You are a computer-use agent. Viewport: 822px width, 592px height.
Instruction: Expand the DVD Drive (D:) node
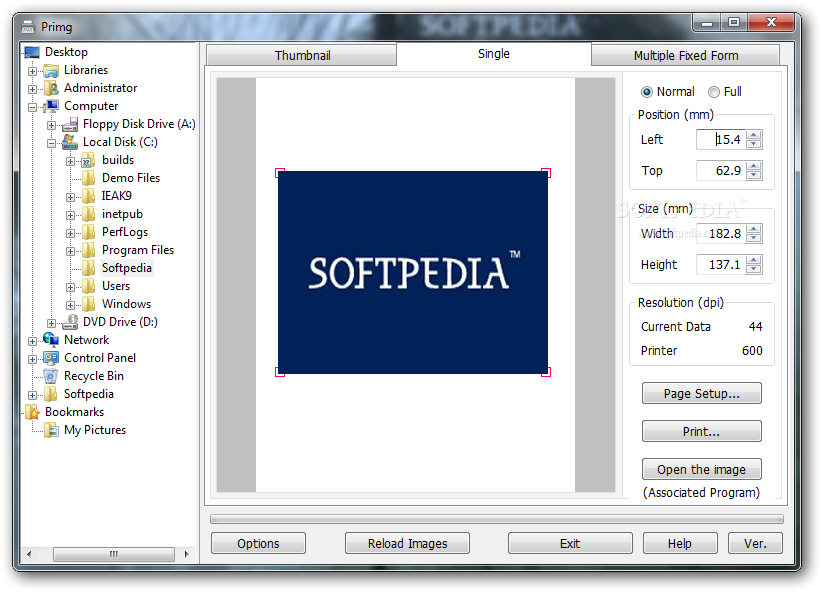tap(51, 323)
